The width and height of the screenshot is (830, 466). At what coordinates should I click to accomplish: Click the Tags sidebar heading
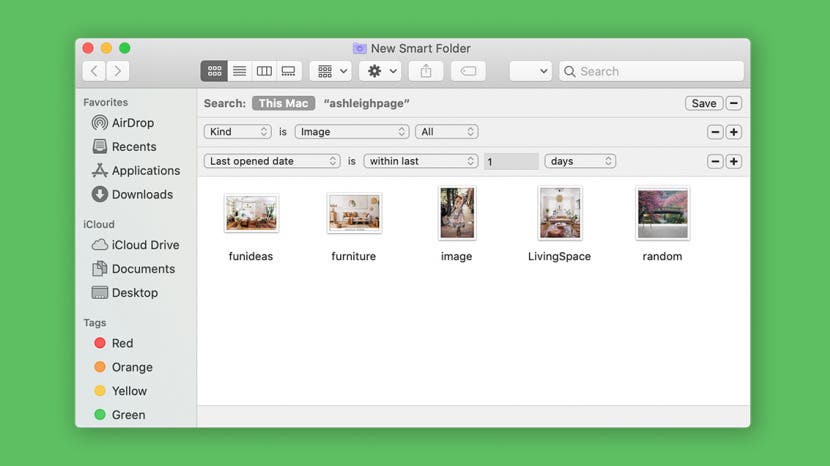(95, 323)
